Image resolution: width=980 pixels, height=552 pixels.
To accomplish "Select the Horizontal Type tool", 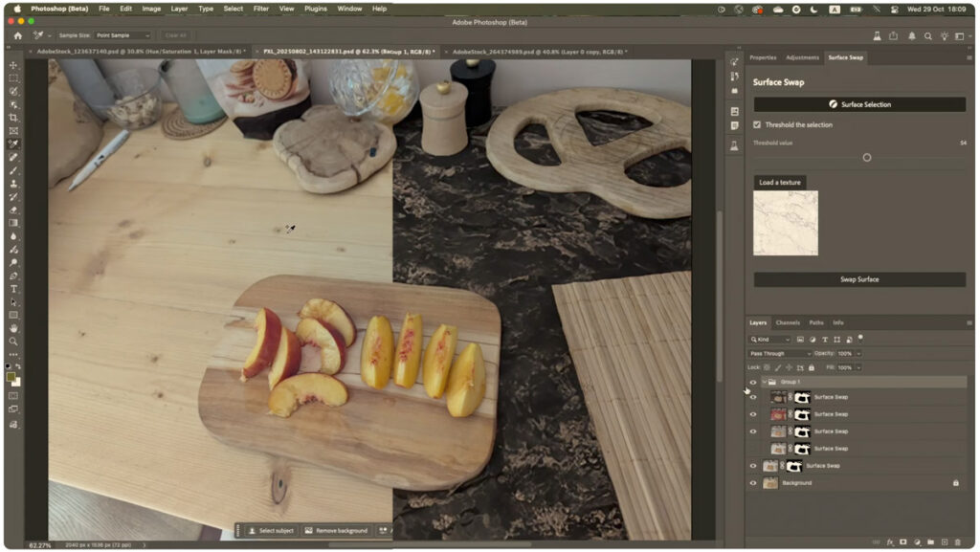I will [x=13, y=289].
